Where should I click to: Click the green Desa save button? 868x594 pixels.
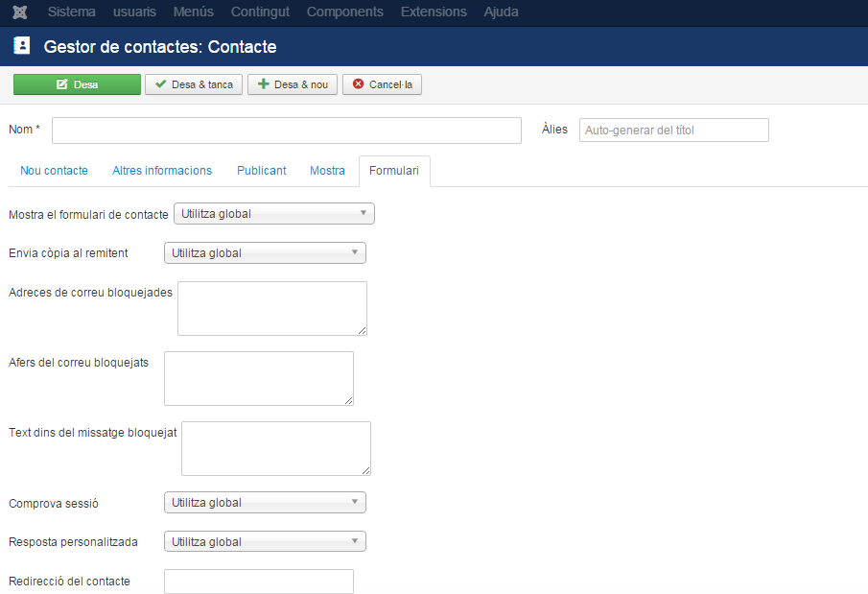point(77,84)
